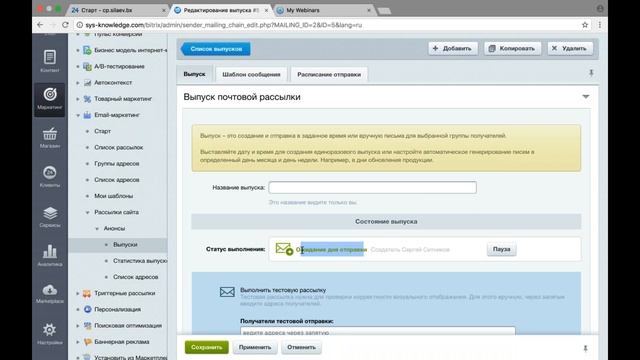
Task: Pin the bottom button bar
Action: (x=585, y=348)
